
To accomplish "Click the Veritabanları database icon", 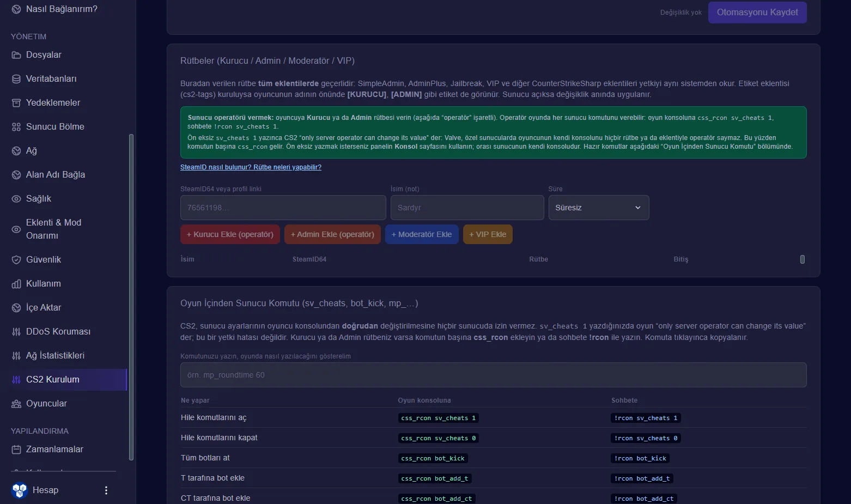I will tap(16, 79).
